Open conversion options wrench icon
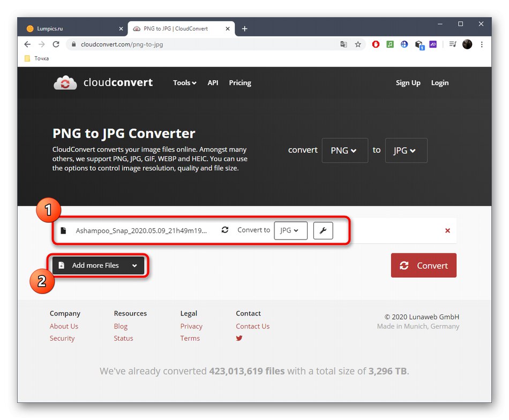 coord(323,230)
